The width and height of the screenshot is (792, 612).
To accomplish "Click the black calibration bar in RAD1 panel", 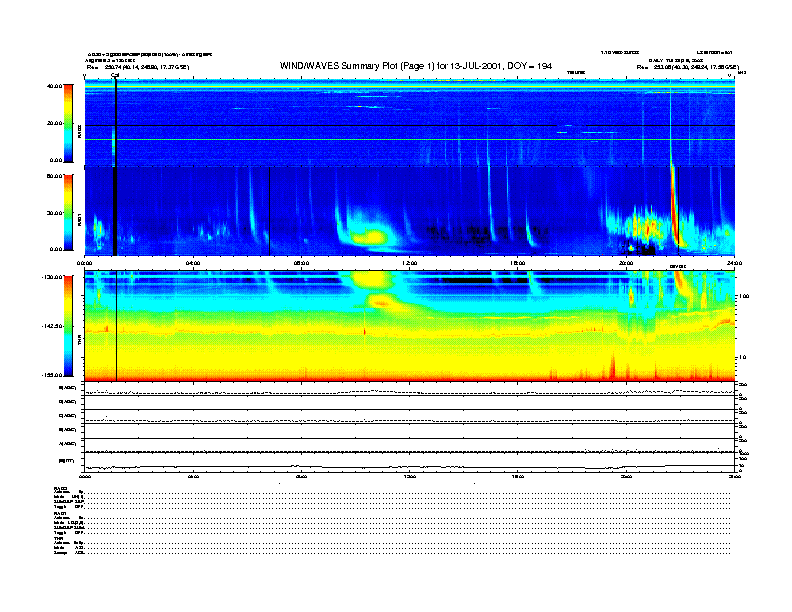I will point(115,211).
